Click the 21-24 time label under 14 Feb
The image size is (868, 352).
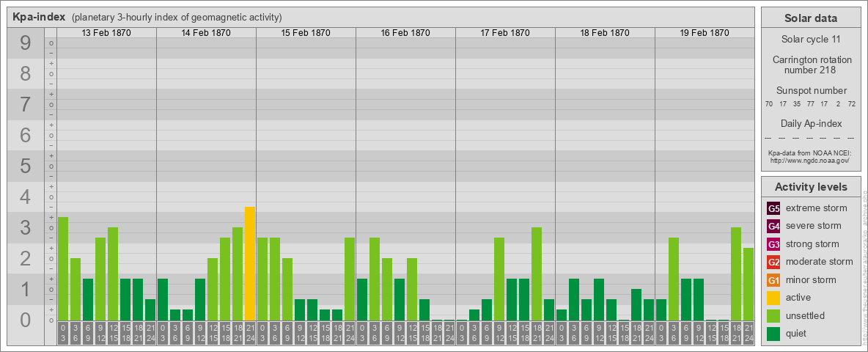coord(250,334)
